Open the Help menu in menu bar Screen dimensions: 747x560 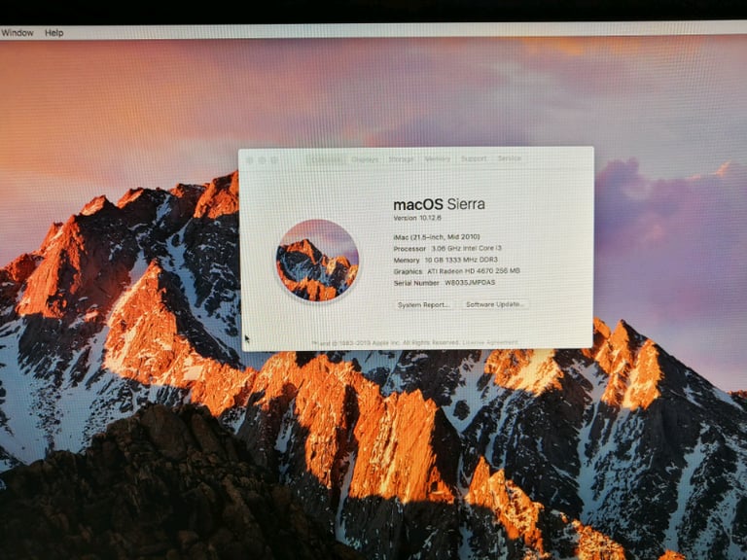(x=53, y=33)
